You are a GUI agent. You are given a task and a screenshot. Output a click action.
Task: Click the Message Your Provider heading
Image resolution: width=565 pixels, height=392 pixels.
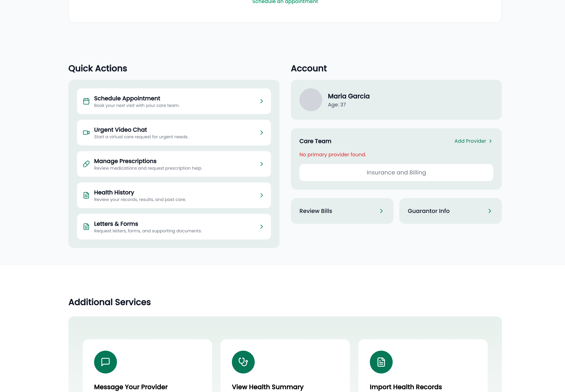131,387
